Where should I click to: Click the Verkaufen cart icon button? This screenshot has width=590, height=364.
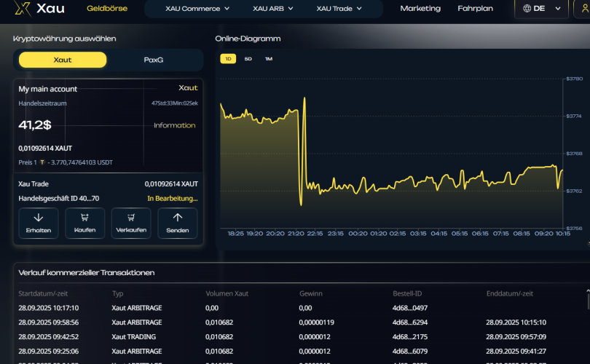pyautogui.click(x=131, y=223)
